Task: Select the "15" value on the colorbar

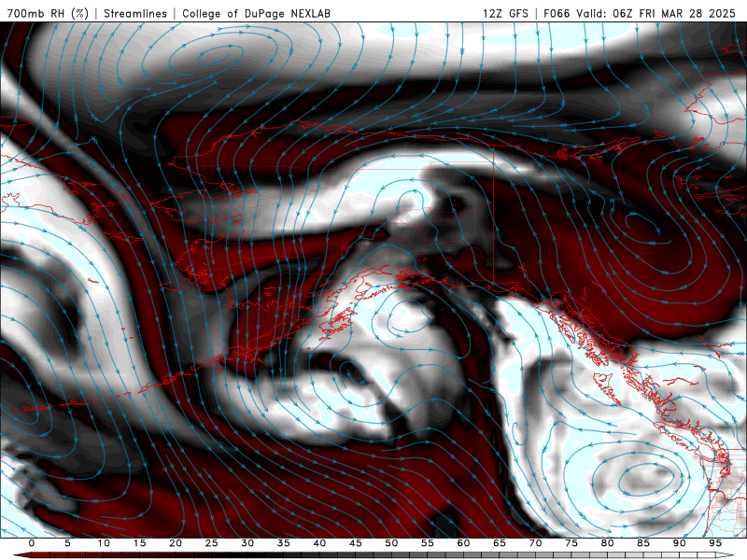Action: pyautogui.click(x=139, y=543)
